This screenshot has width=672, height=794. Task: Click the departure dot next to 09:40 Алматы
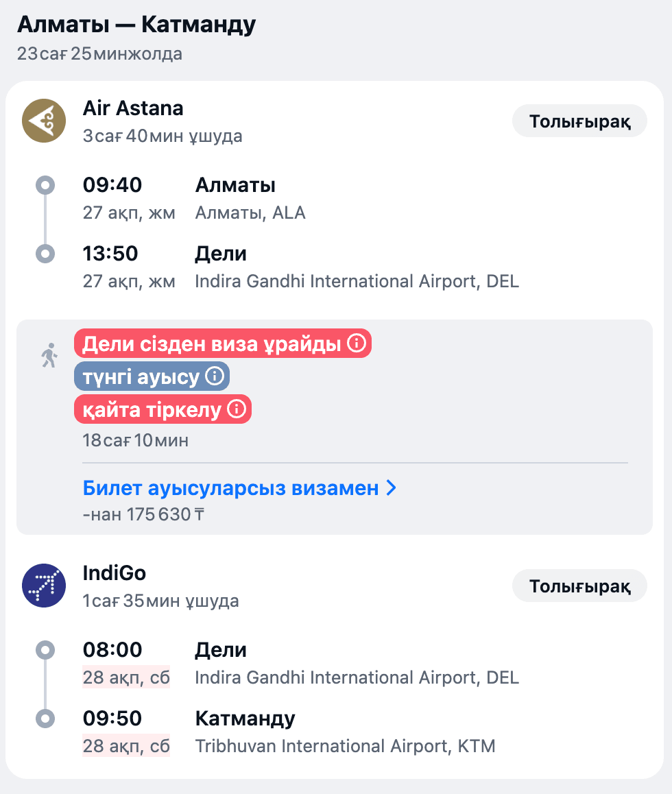[45, 184]
